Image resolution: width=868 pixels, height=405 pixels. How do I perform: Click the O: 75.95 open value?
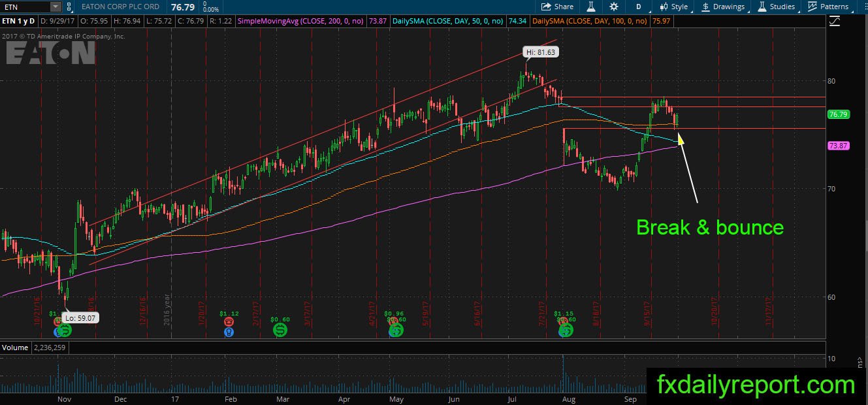pyautogui.click(x=94, y=22)
